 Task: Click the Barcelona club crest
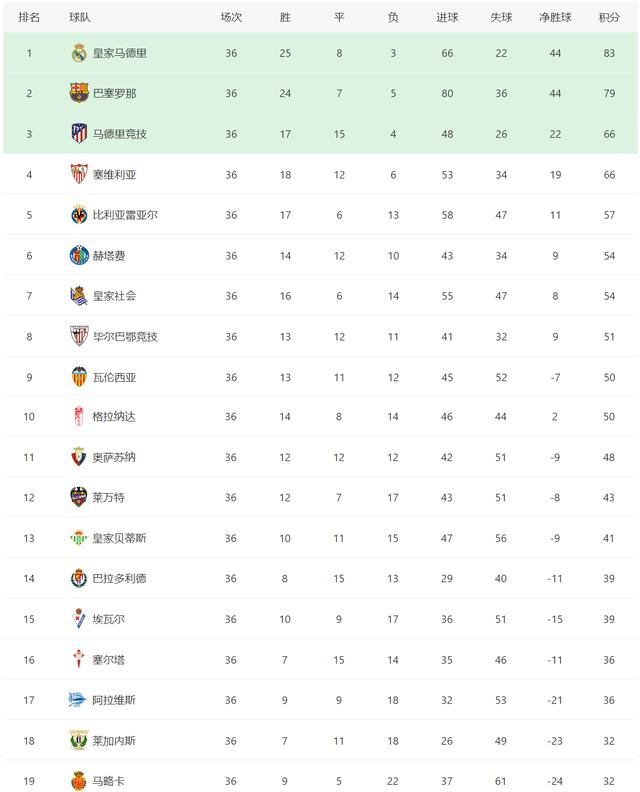(x=79, y=93)
